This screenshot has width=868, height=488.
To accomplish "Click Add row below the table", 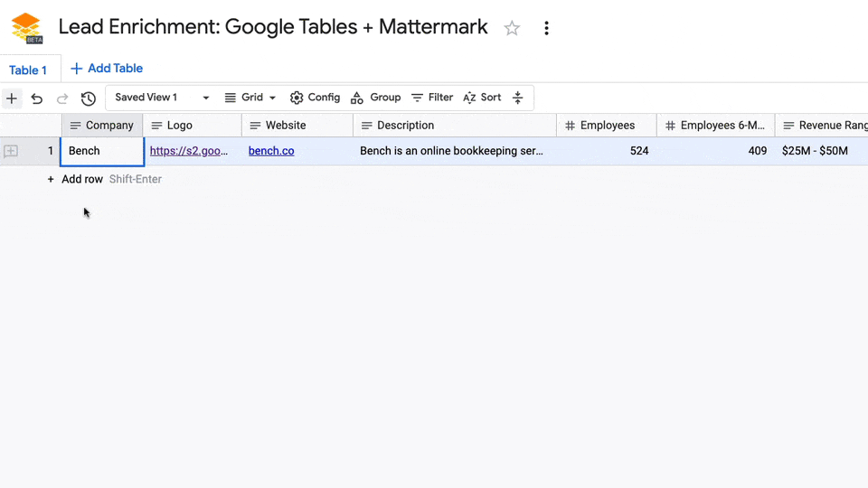I will 82,179.
